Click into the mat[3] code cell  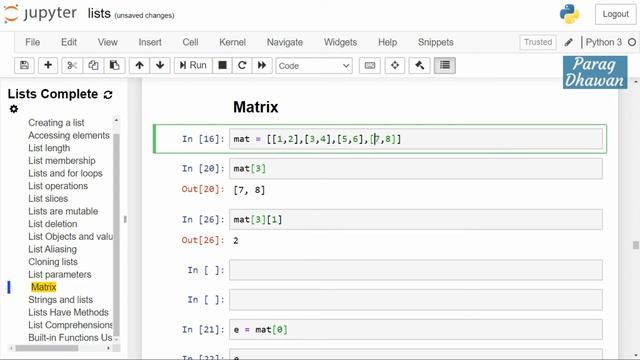pyautogui.click(x=416, y=169)
